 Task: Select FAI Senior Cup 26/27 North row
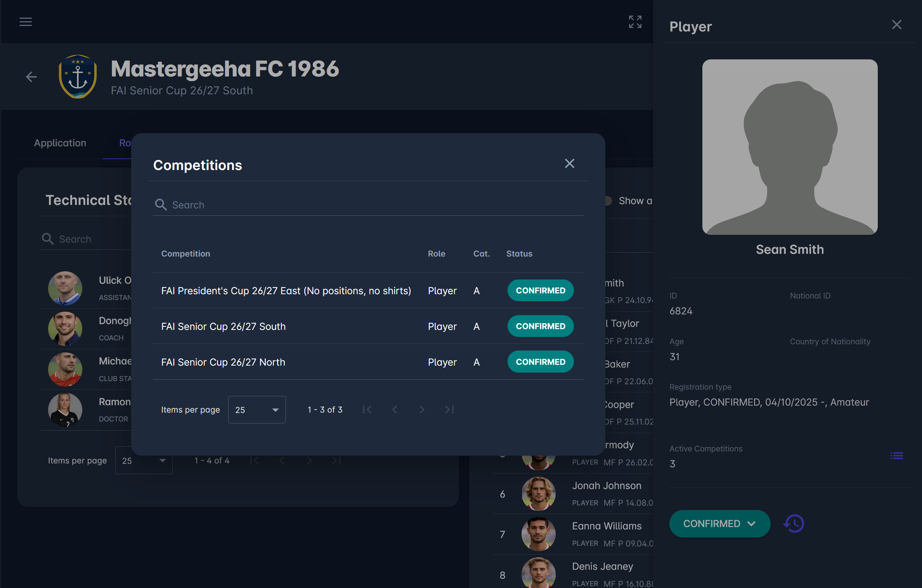pos(368,362)
